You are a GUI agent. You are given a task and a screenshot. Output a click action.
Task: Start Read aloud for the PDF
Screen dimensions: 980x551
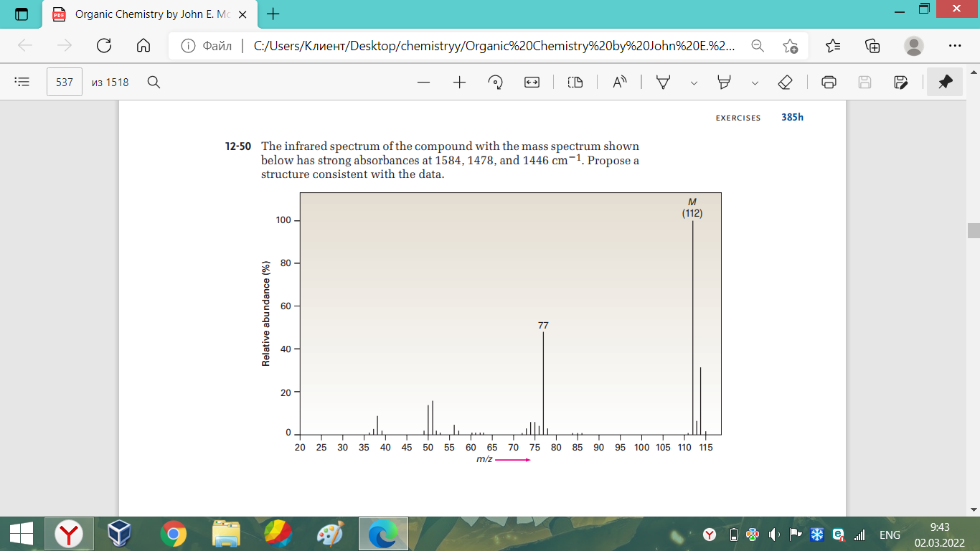[x=619, y=82]
